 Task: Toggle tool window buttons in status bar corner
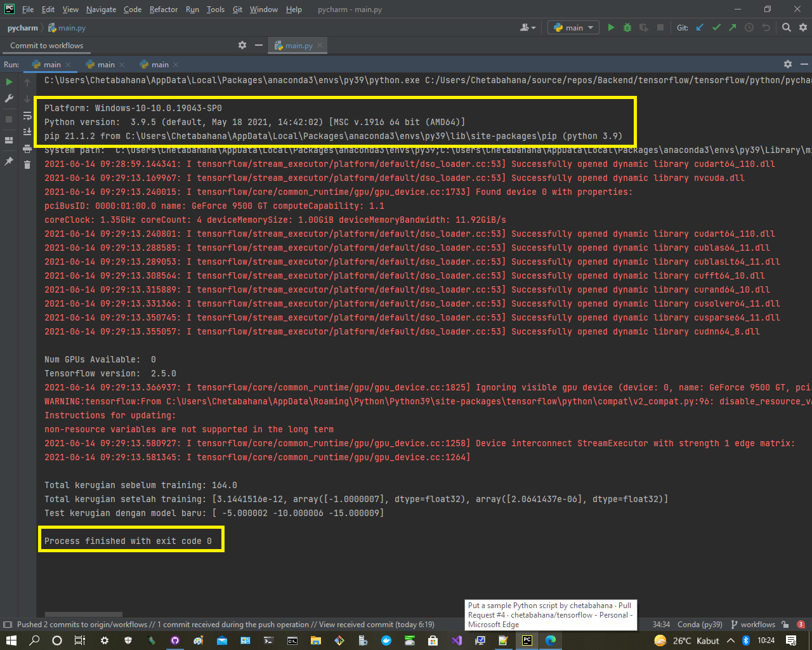coord(8,624)
